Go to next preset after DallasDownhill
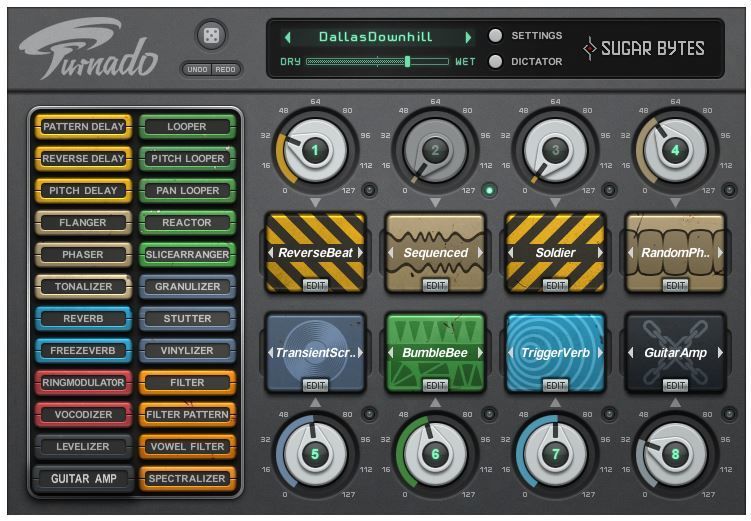Screen dimensions: 751x521 [x=468, y=37]
